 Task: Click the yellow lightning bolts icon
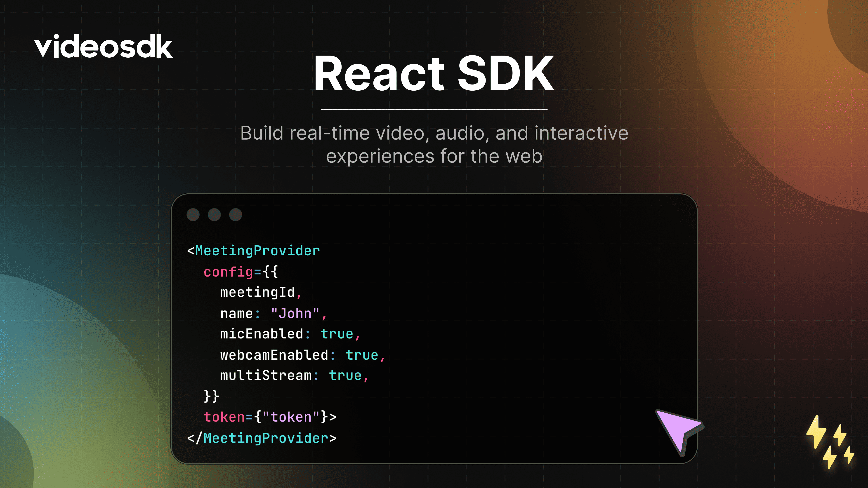tap(830, 441)
